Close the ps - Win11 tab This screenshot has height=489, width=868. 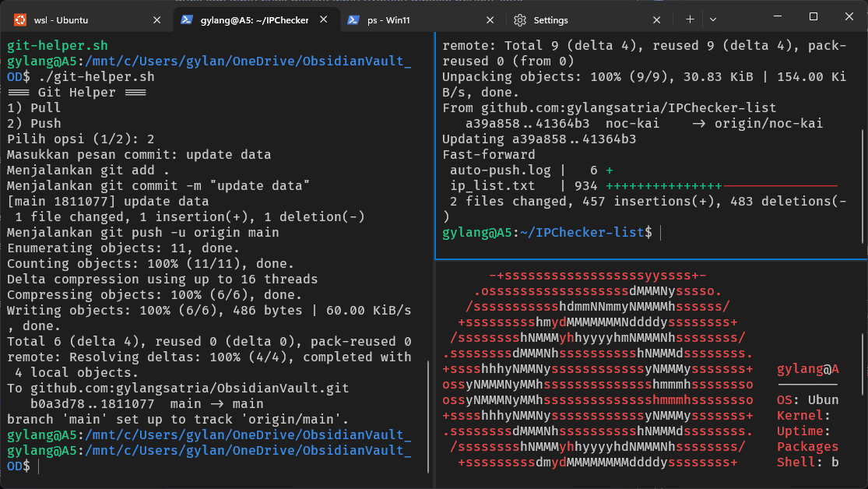[490, 19]
